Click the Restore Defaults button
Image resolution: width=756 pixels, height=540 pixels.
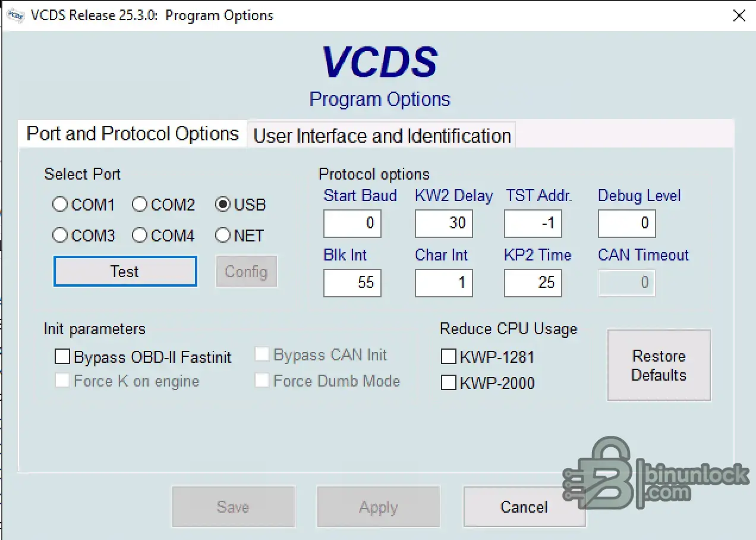click(x=659, y=365)
